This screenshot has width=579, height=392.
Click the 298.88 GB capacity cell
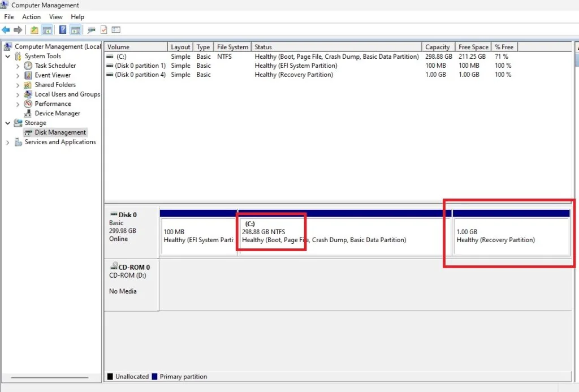pyautogui.click(x=439, y=57)
